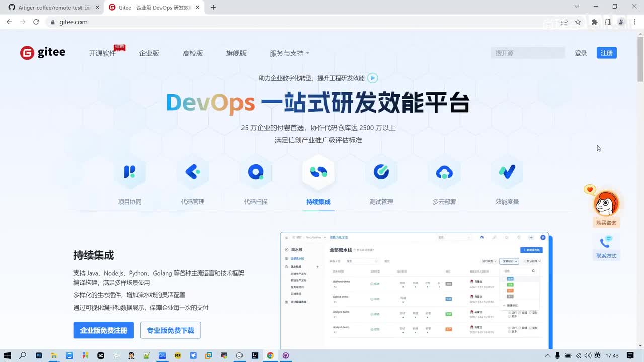Select the 项目协同 feature icon
This screenshot has height=362, width=644.
pyautogui.click(x=130, y=172)
